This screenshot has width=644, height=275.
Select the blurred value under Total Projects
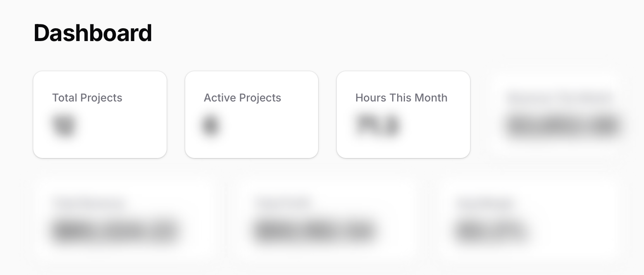click(64, 125)
